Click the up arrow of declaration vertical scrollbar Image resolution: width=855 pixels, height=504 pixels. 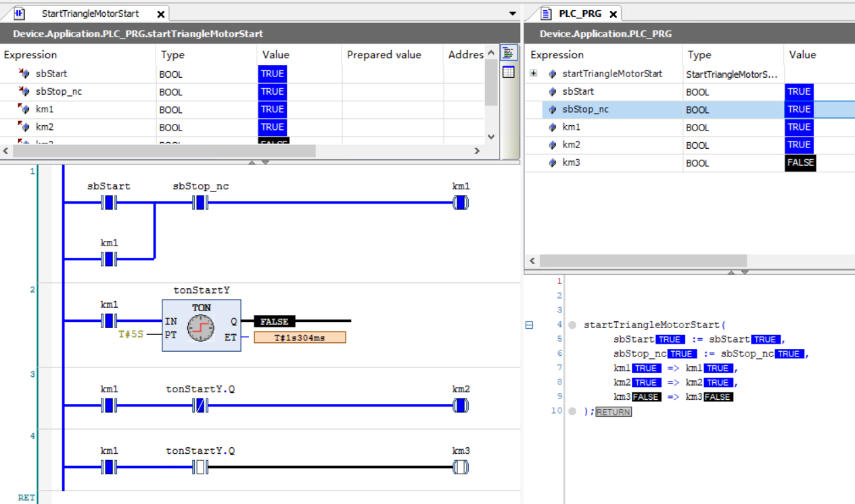491,53
